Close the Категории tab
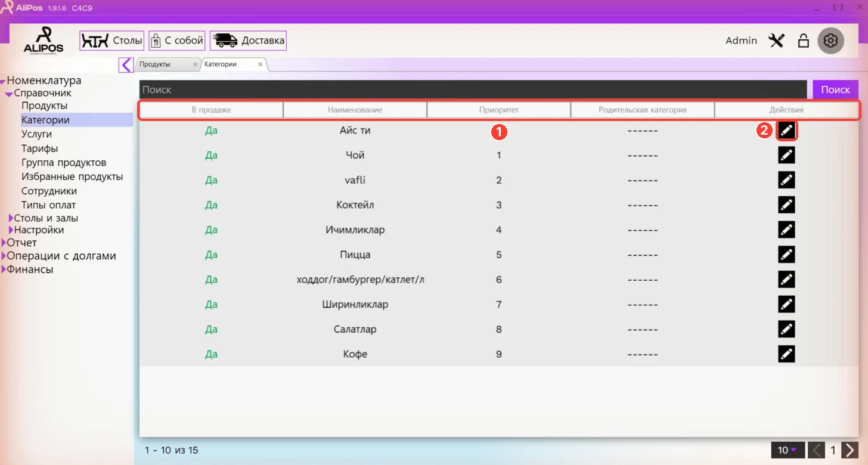 [x=260, y=64]
